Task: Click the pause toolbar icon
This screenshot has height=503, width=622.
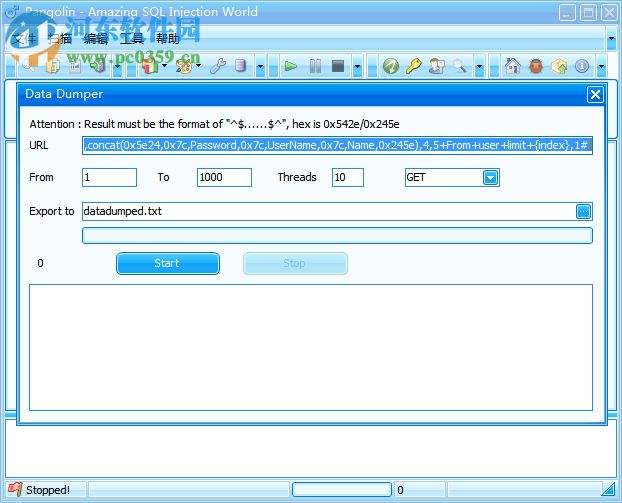Action: click(315, 66)
